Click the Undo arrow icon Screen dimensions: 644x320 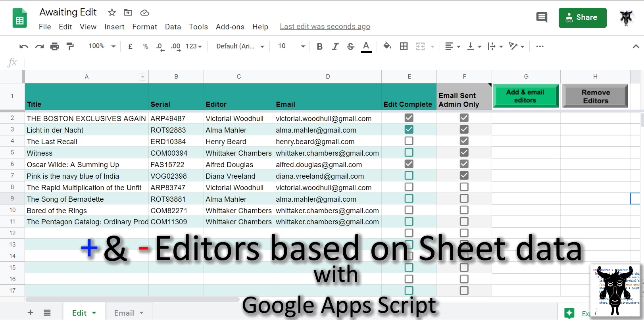23,46
